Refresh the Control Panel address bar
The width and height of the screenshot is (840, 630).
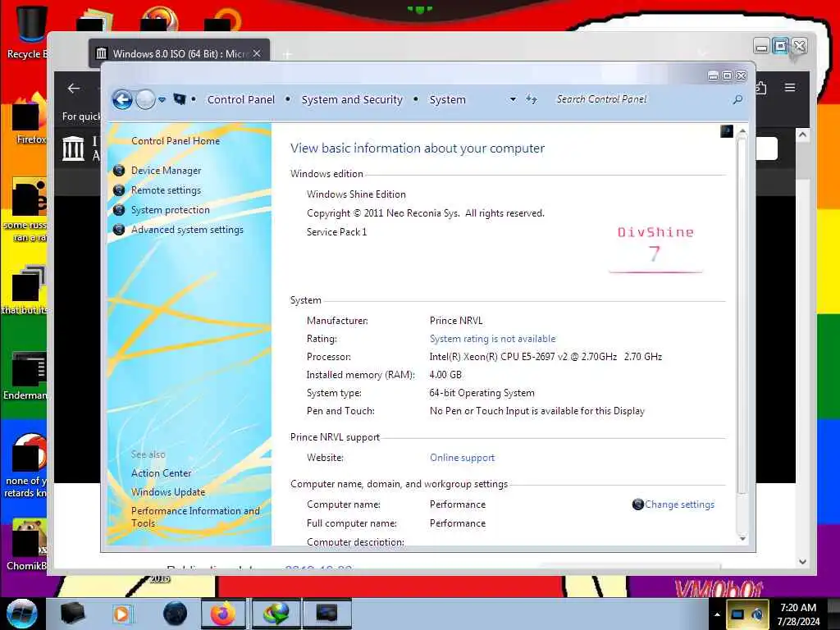(531, 99)
